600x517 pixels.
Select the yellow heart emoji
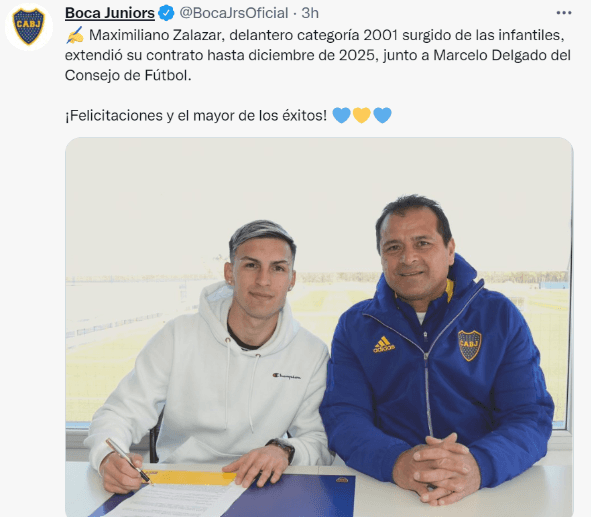click(x=362, y=115)
